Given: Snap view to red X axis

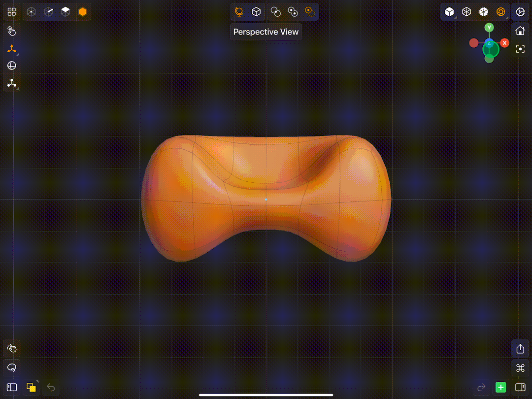Looking at the screenshot, I should click(x=505, y=43).
